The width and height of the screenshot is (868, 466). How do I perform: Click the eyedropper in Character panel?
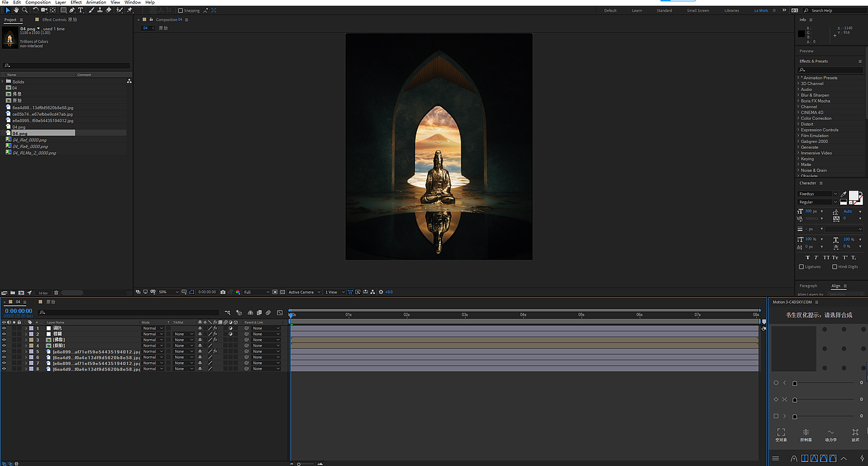tap(843, 194)
